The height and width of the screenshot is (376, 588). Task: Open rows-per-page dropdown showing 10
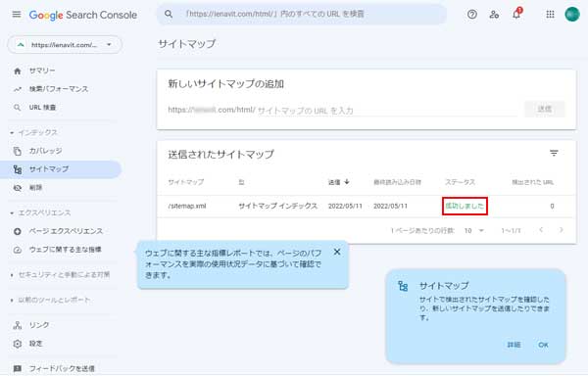click(x=474, y=231)
